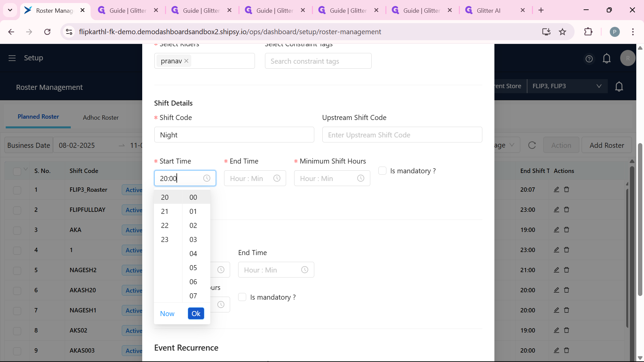Tick the lower Is mandatory checkbox
Screen dimensions: 644x362
pos(242,297)
